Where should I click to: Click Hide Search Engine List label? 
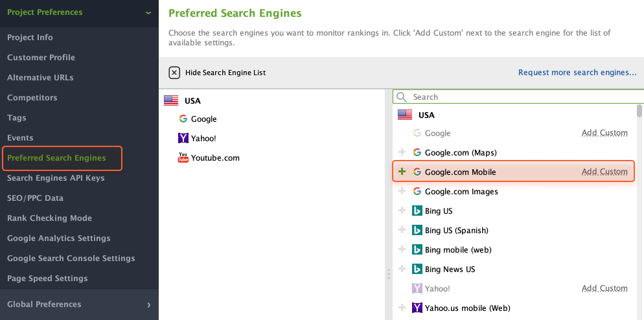pyautogui.click(x=225, y=73)
